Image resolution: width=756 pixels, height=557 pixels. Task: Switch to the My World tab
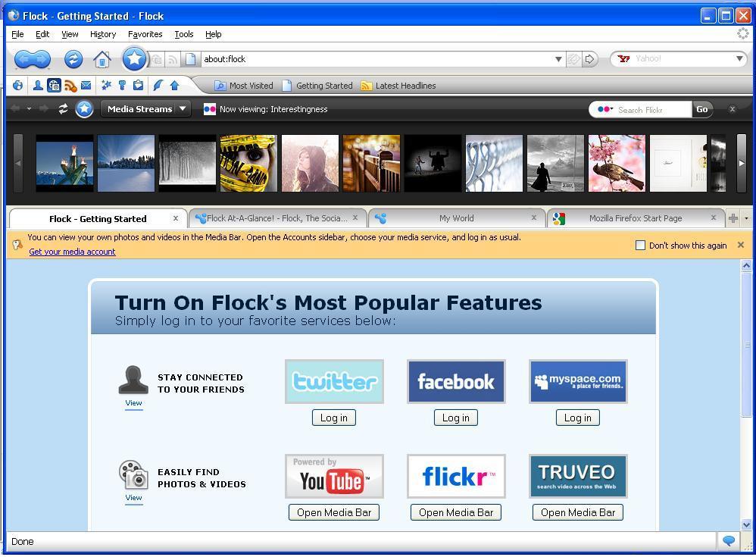458,218
